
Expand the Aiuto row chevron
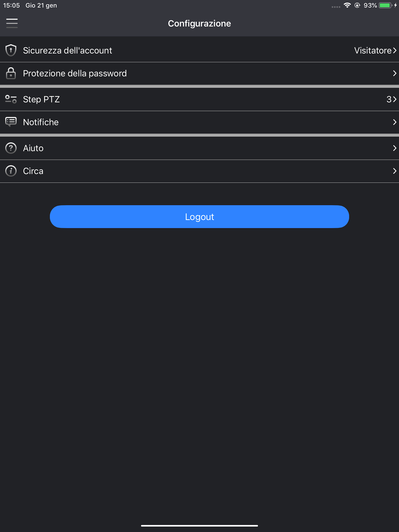(395, 148)
